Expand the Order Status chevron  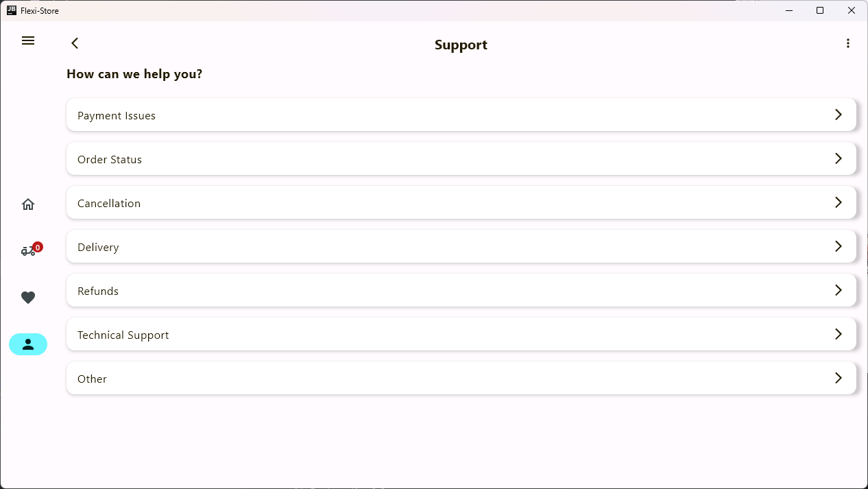[838, 158]
